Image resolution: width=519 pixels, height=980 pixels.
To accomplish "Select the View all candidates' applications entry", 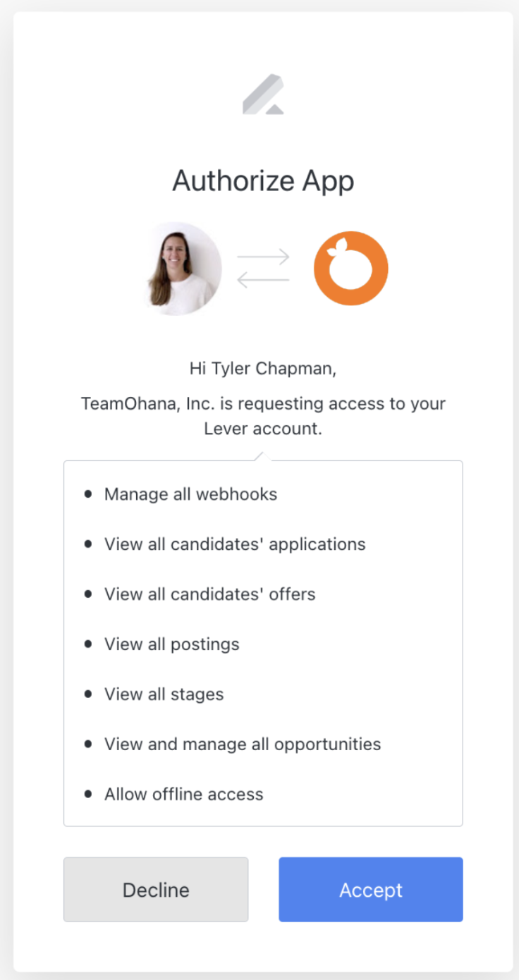I will click(235, 544).
